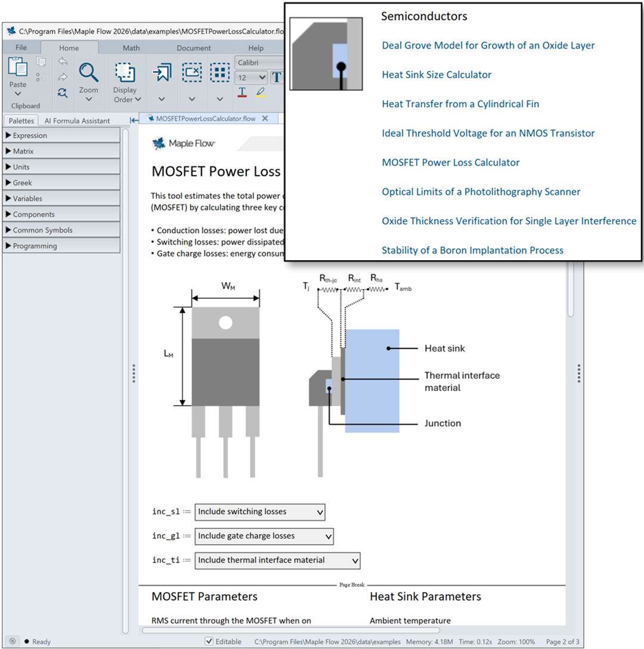The height and width of the screenshot is (649, 644).
Task: Click the dashed grid selection icon
Action: [220, 72]
